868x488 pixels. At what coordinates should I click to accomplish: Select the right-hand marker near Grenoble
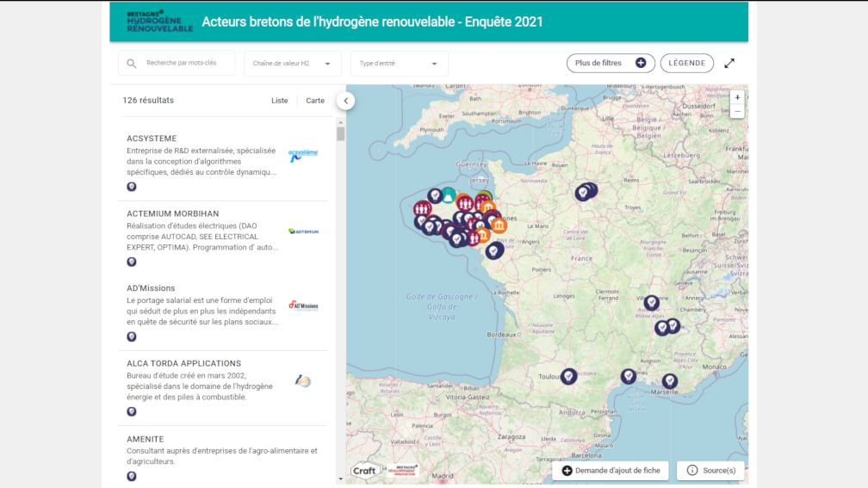[x=673, y=325]
